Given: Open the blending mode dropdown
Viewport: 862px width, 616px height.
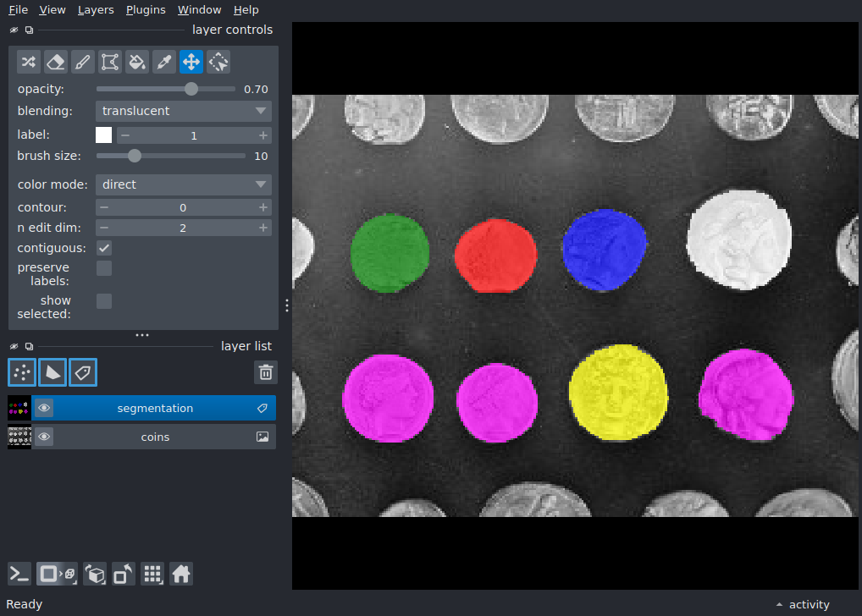Looking at the screenshot, I should [x=184, y=111].
